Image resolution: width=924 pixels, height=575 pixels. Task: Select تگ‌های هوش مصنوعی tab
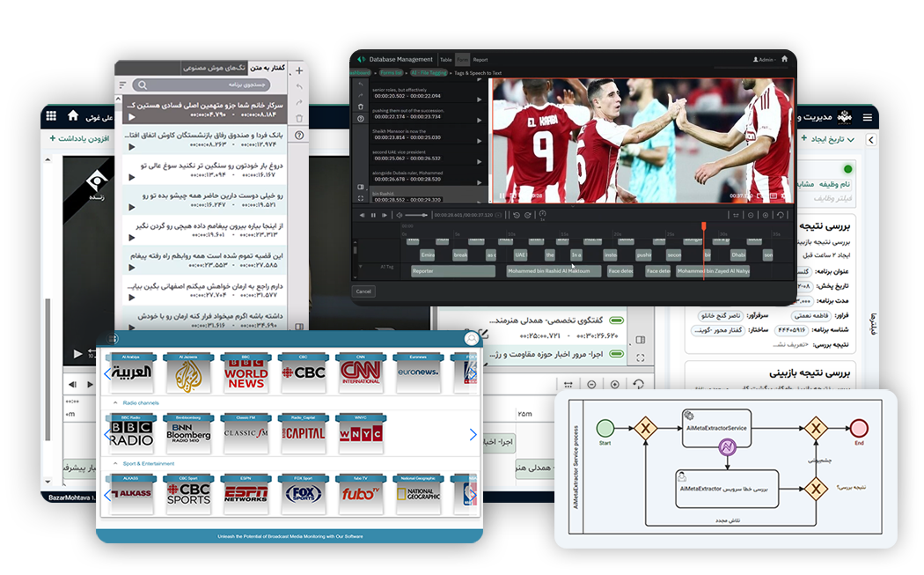point(214,68)
